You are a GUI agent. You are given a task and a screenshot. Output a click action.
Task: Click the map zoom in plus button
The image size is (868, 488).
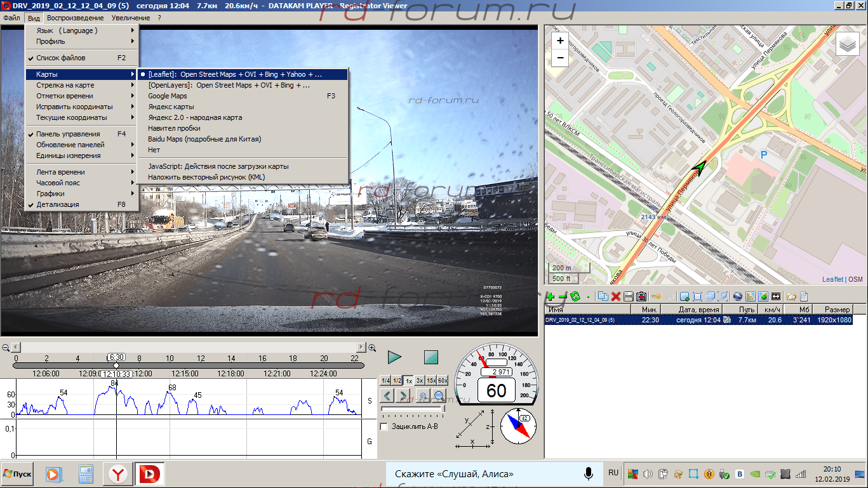click(x=560, y=41)
